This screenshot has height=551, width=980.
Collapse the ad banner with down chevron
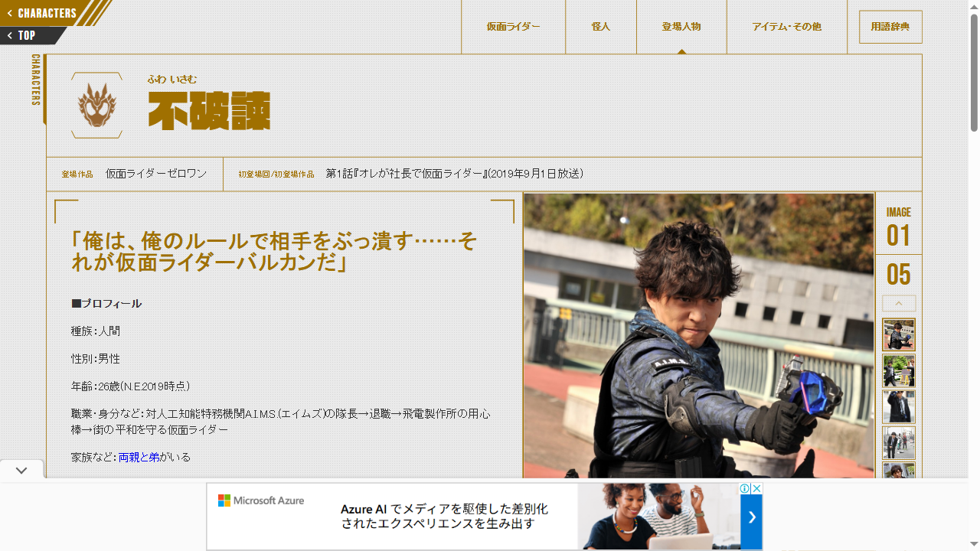(x=21, y=470)
